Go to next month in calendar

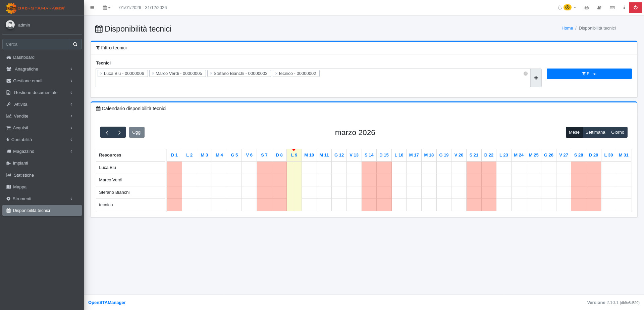point(119,132)
